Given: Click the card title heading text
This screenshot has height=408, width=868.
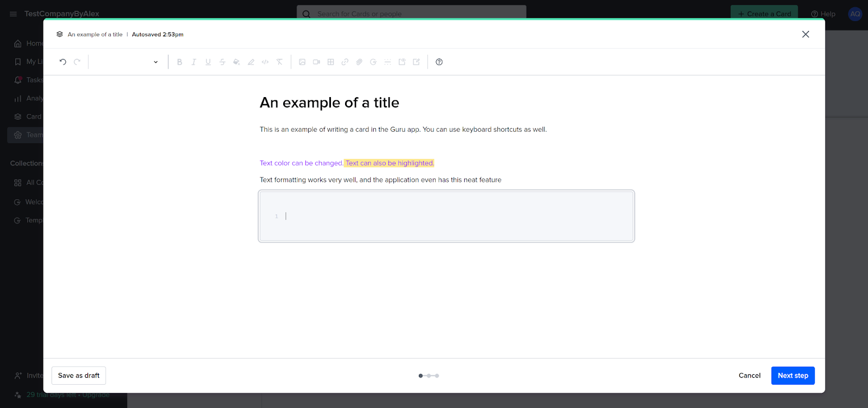Looking at the screenshot, I should click(x=329, y=103).
